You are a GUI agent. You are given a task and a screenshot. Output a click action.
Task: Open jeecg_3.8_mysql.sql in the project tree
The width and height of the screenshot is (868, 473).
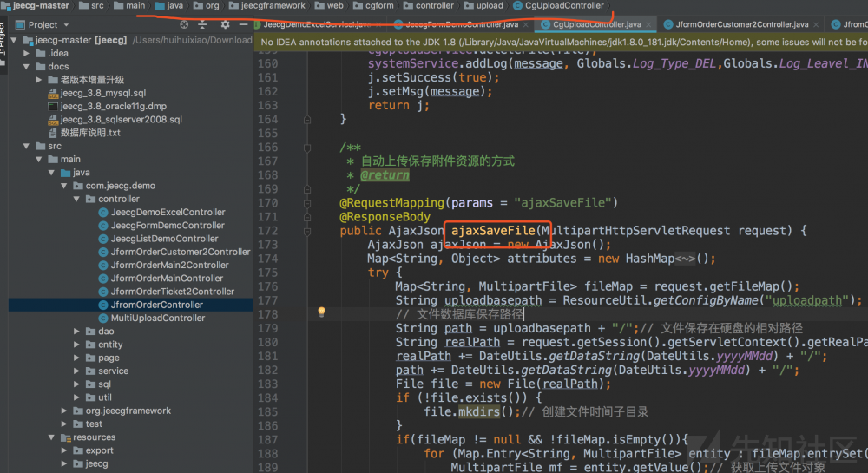point(102,93)
